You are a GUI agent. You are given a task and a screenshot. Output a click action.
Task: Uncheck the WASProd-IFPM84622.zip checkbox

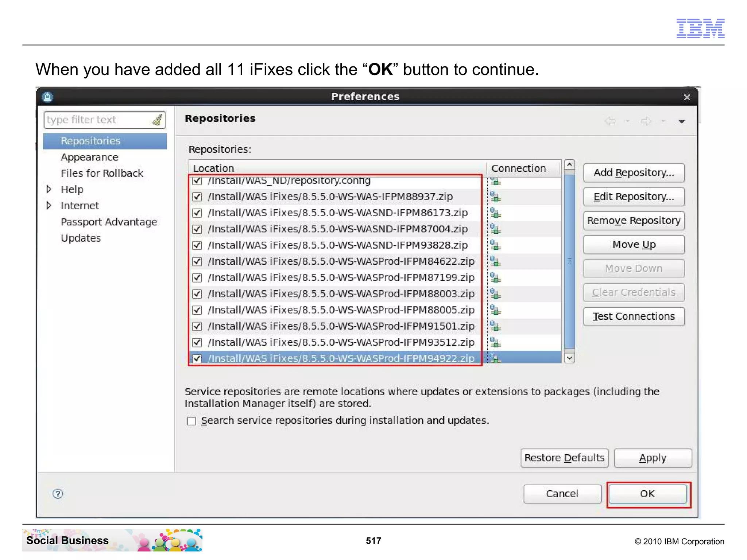coord(197,261)
